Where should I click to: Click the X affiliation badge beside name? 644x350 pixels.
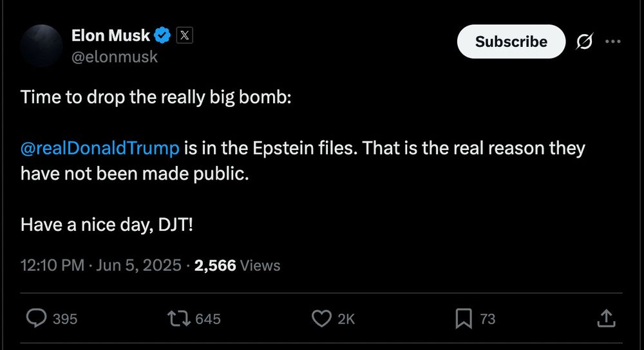[x=184, y=36]
